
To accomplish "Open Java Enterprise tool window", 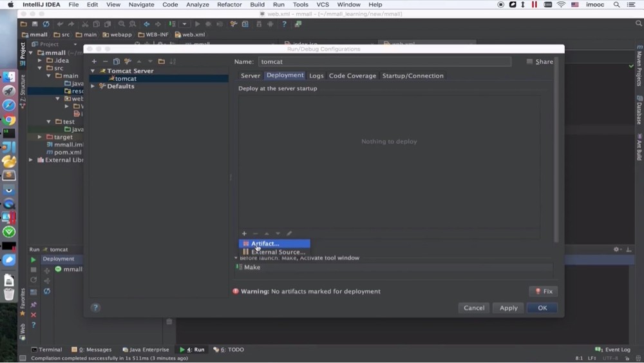I will coord(146,349).
